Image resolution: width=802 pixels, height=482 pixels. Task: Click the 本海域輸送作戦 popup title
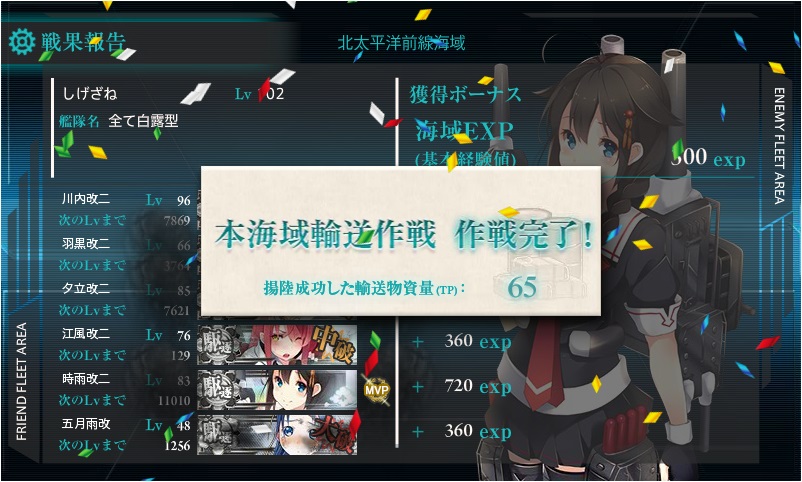[x=325, y=235]
